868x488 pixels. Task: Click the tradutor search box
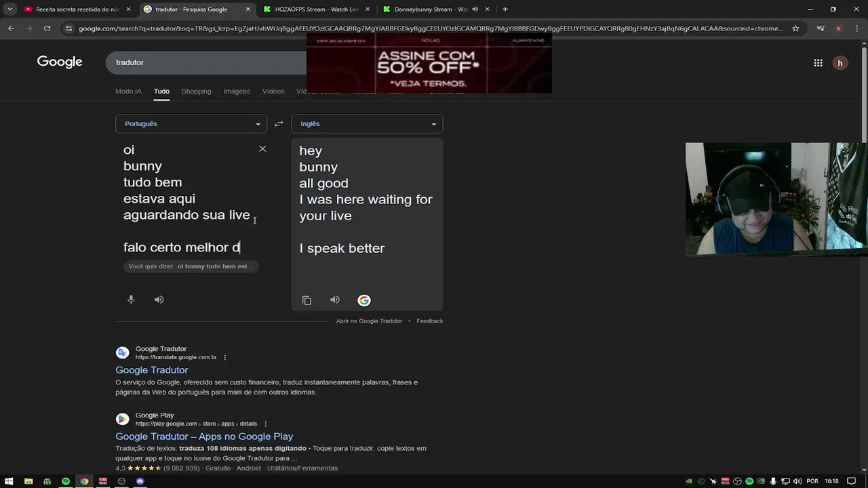205,62
